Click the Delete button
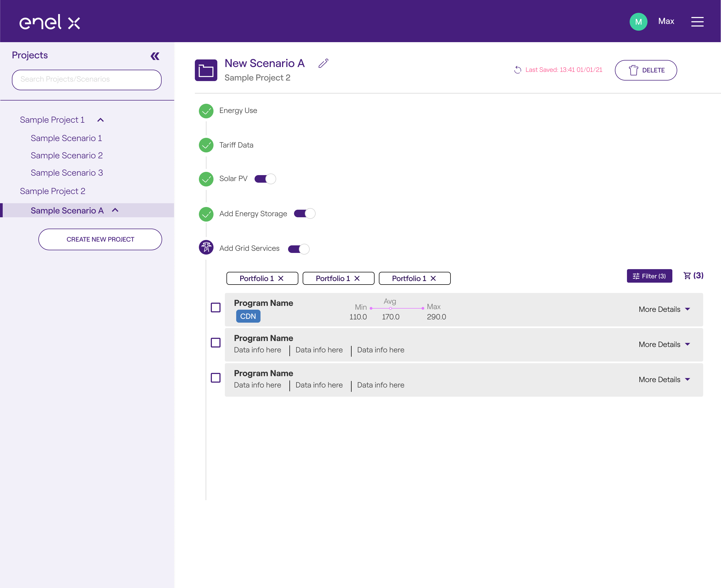721x588 pixels. point(646,70)
